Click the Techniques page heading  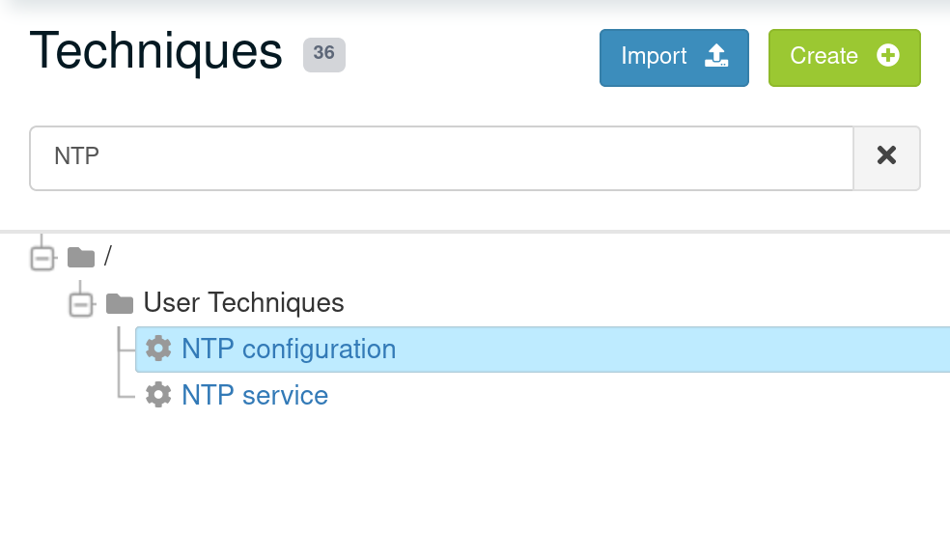(156, 52)
